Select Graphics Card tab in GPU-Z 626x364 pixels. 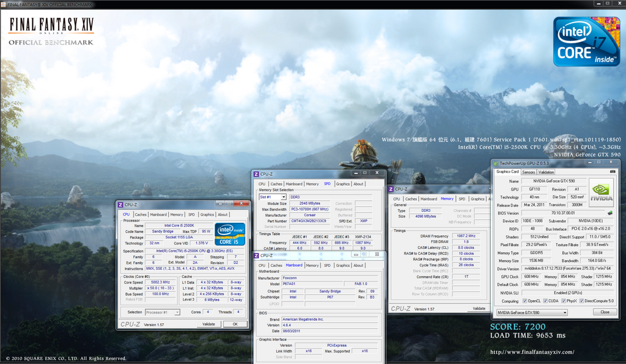[x=507, y=172]
